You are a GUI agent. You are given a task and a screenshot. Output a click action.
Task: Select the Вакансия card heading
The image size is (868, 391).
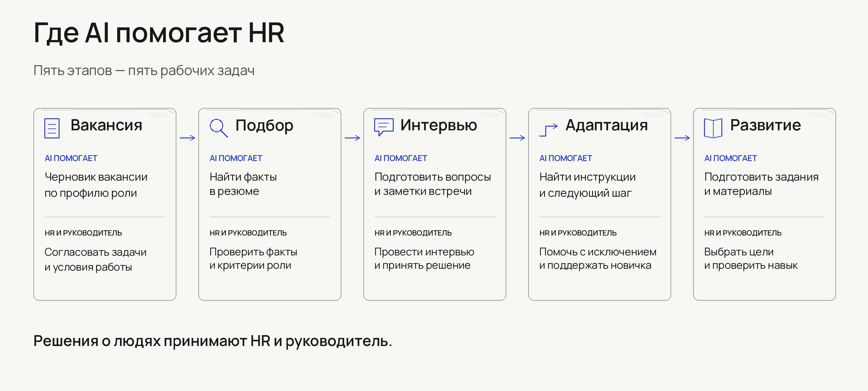coord(106,125)
